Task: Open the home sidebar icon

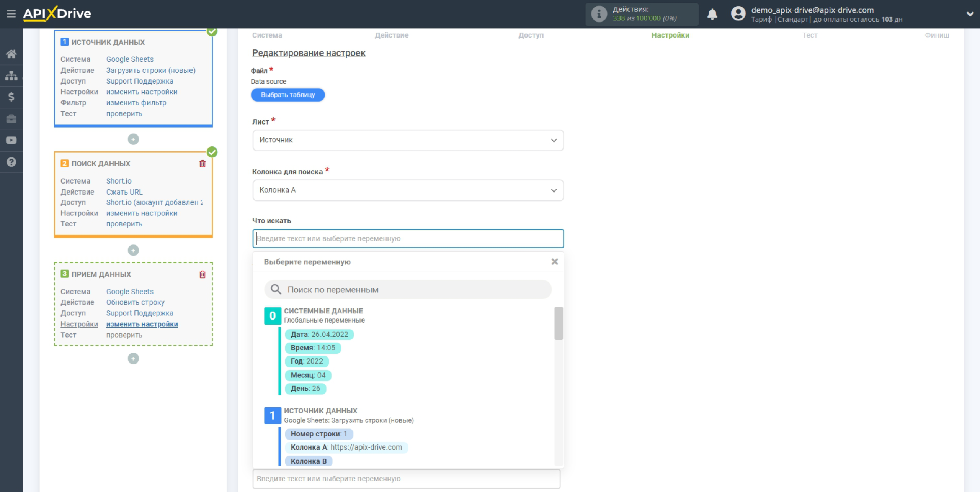Action: 11,54
